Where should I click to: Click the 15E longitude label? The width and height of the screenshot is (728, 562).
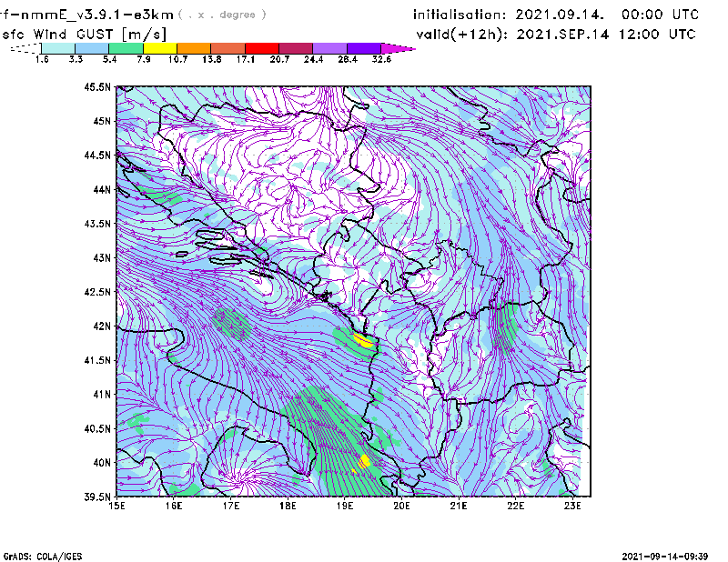(116, 506)
